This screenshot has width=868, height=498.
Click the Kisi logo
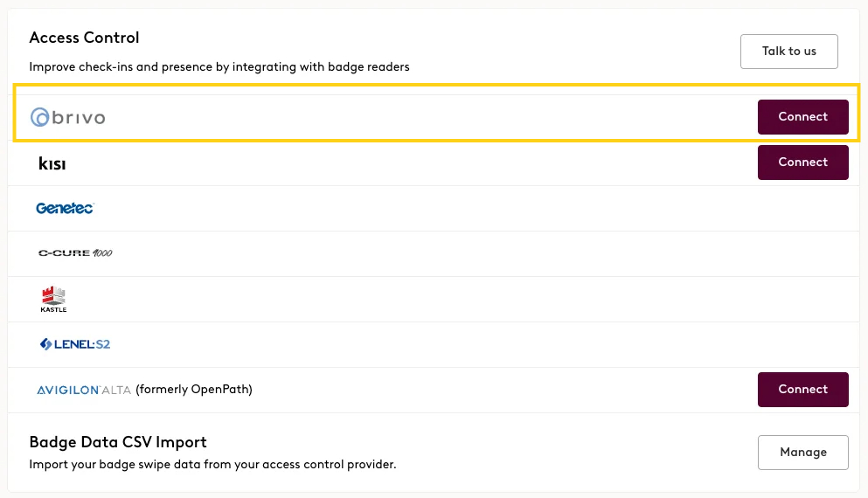[x=52, y=163]
